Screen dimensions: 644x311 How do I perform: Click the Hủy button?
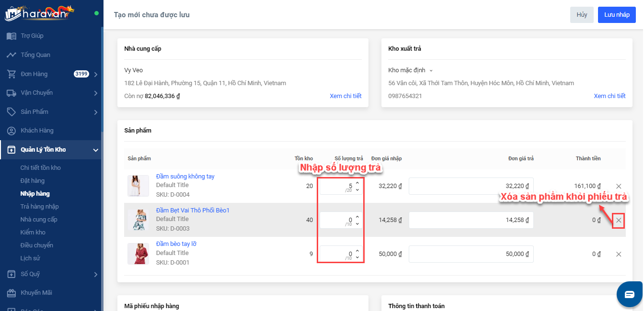582,15
